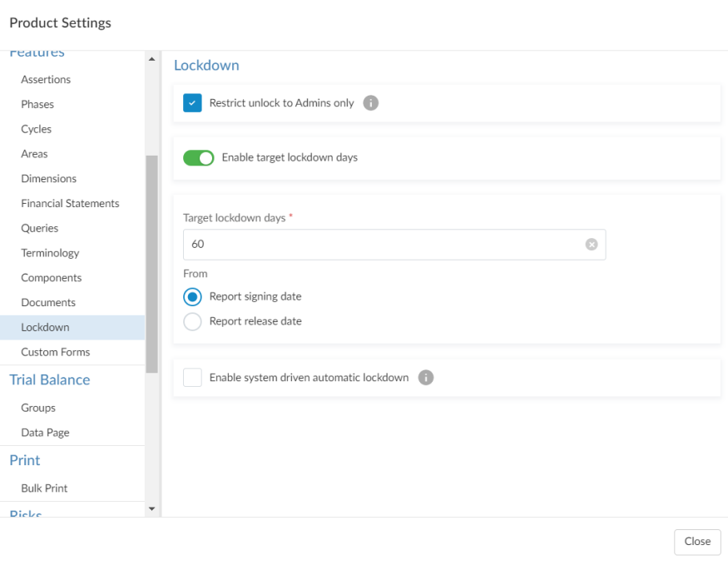Clear the Target lockdown days value
This screenshot has width=728, height=565.
[x=592, y=244]
